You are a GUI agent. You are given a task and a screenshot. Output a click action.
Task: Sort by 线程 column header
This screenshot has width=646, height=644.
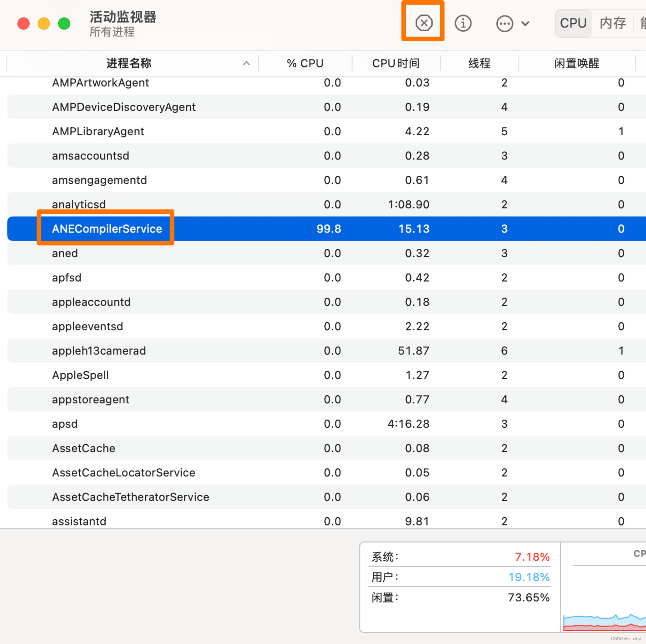pyautogui.click(x=479, y=63)
